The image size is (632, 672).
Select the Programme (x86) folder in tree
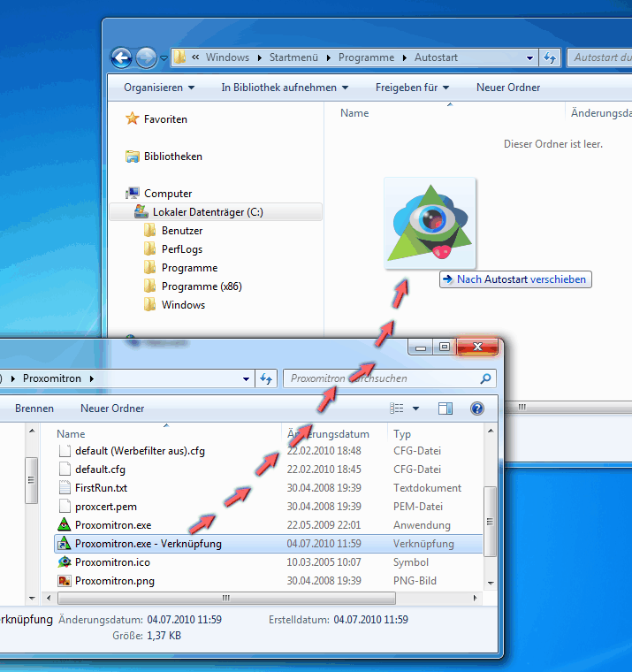(202, 286)
